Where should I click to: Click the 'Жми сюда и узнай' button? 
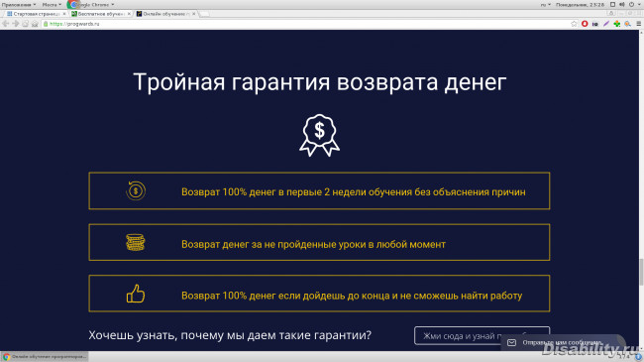[482, 335]
